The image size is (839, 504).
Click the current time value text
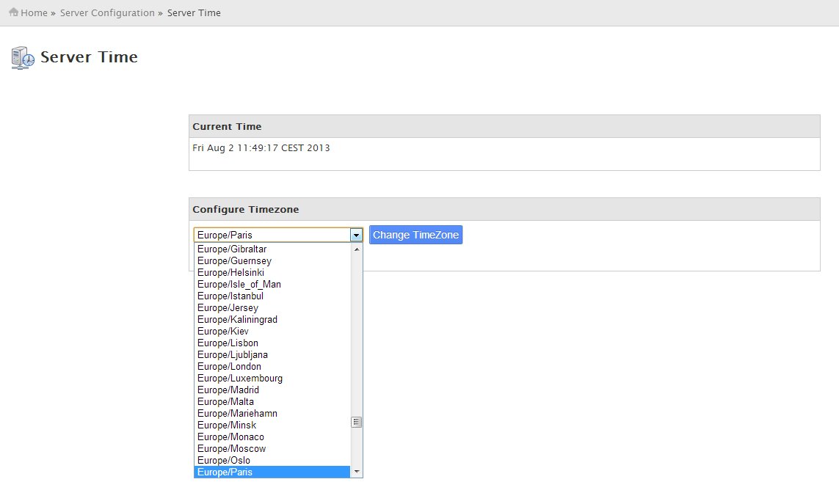(x=261, y=148)
